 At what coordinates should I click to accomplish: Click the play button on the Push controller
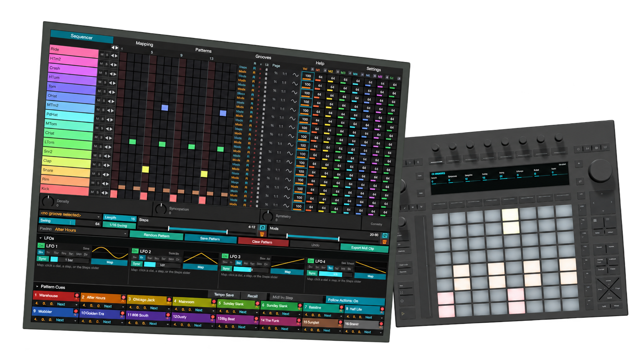403,314
